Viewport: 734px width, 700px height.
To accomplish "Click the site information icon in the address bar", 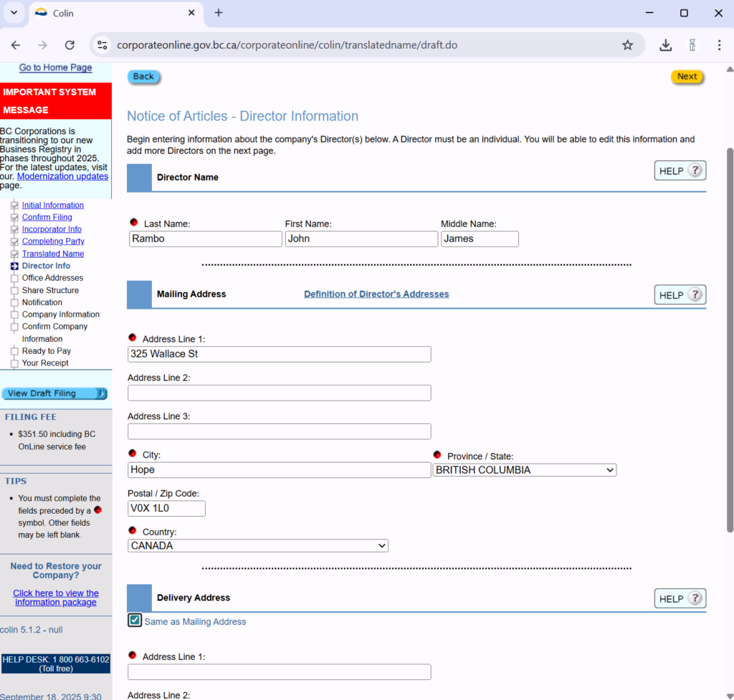I will (103, 45).
